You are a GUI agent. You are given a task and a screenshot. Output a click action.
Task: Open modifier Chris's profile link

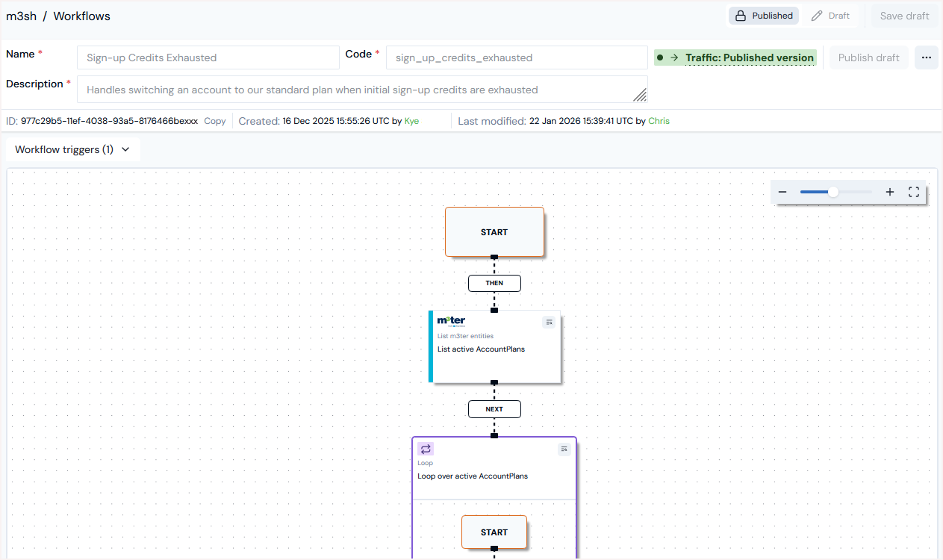659,121
